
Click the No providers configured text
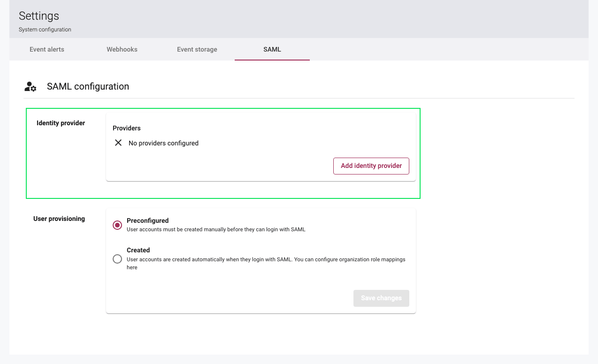point(163,143)
